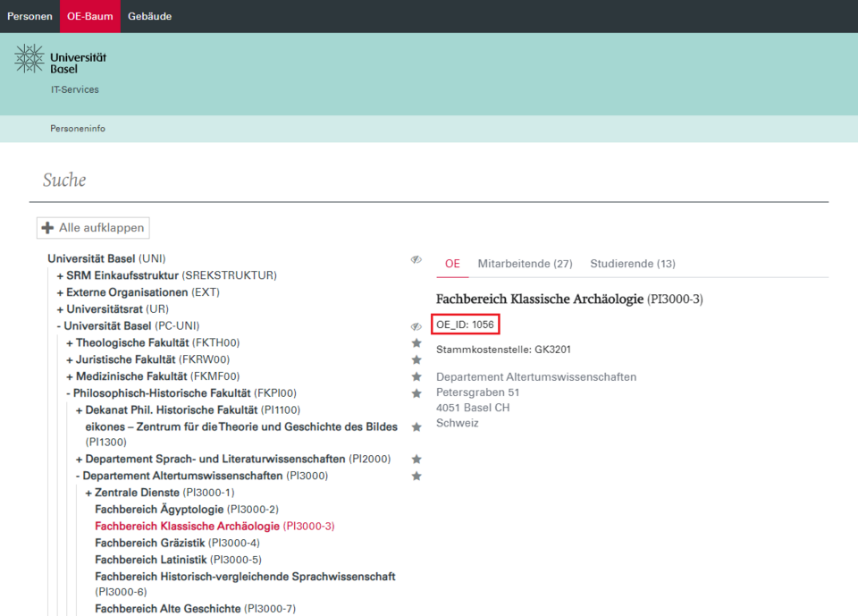Image resolution: width=858 pixels, height=616 pixels.
Task: Collapse Departement Altertumswissenschaften node
Action: [x=78, y=477]
